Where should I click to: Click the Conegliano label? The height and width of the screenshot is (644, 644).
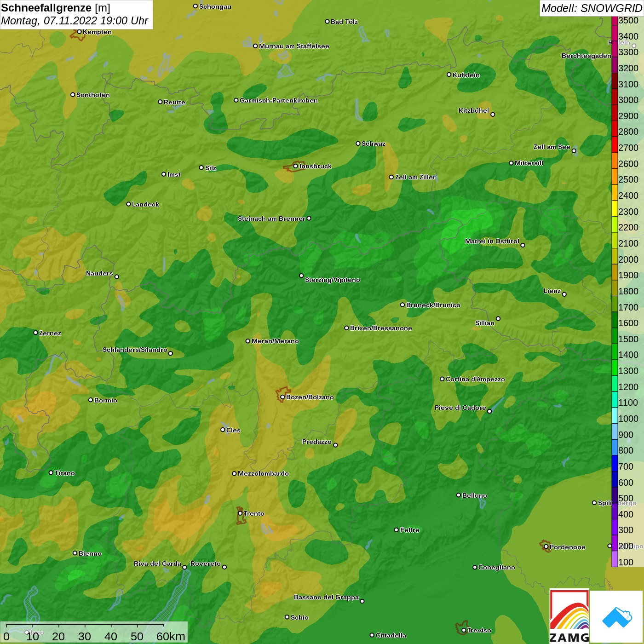coord(497,567)
